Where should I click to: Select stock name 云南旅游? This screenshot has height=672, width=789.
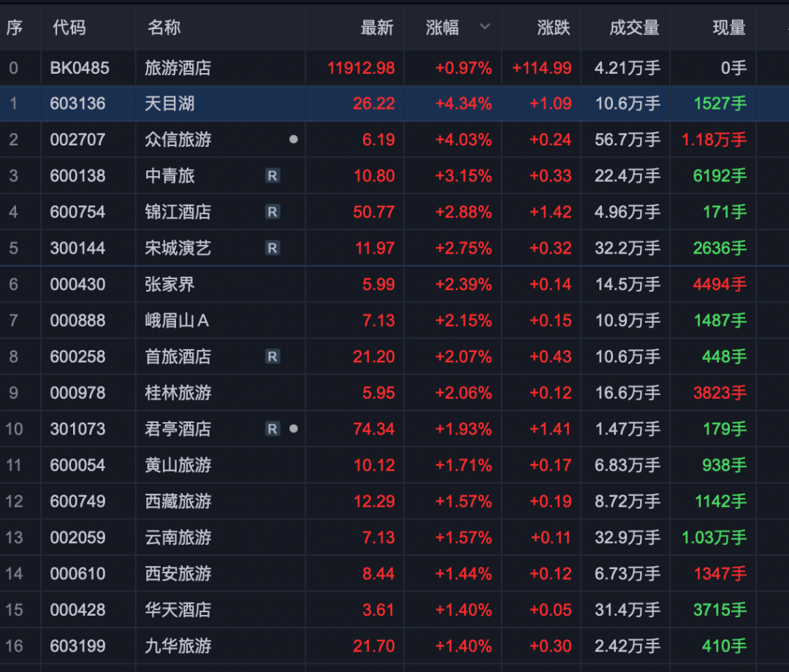click(178, 538)
